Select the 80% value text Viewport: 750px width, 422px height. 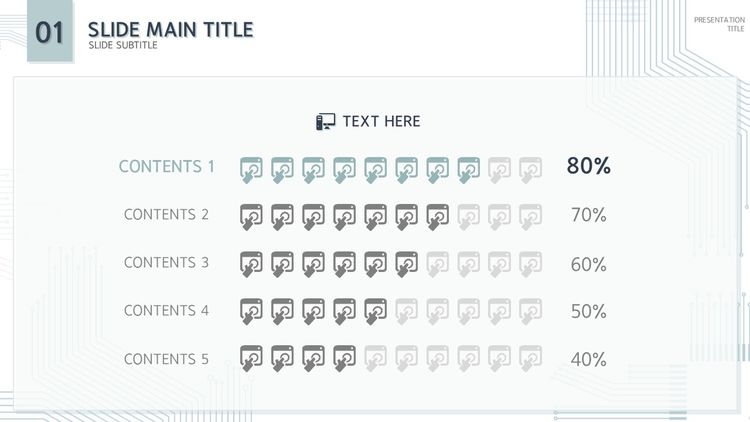[588, 166]
